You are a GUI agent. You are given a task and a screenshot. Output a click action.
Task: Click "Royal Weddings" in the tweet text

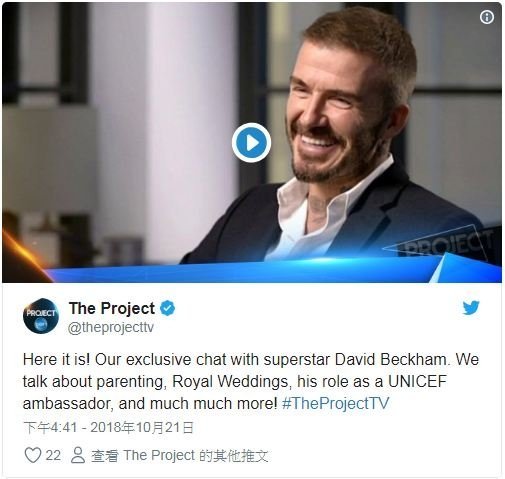(x=230, y=382)
